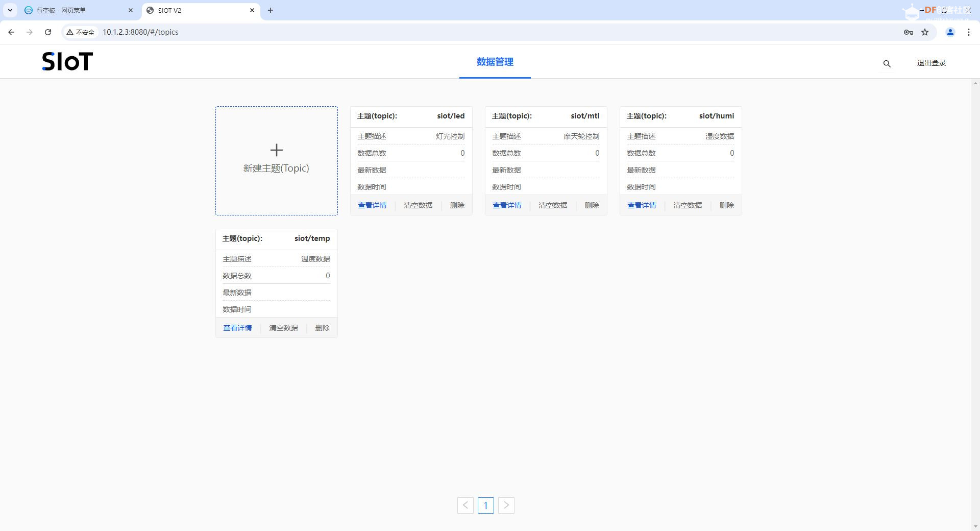Click the 灯光控制 description text
Screen dimensions: 980x531
(450, 136)
